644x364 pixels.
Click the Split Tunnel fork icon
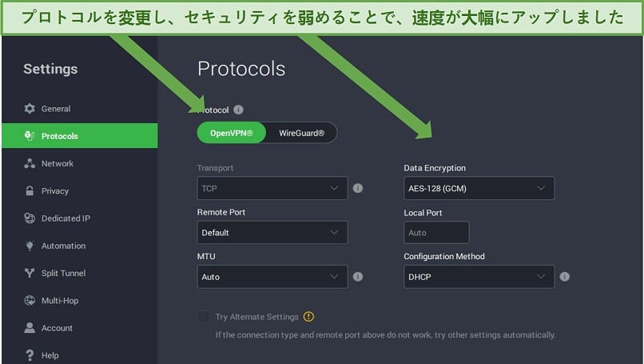pyautogui.click(x=30, y=273)
